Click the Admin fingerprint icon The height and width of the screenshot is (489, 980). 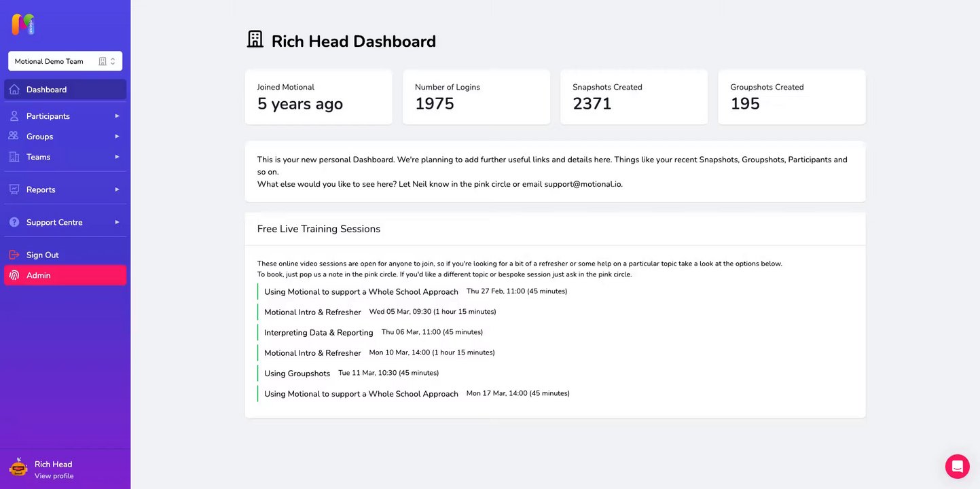14,275
